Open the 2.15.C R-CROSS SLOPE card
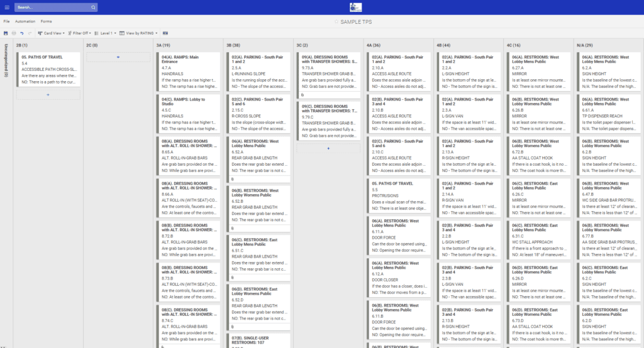644x348 pixels. point(258,114)
